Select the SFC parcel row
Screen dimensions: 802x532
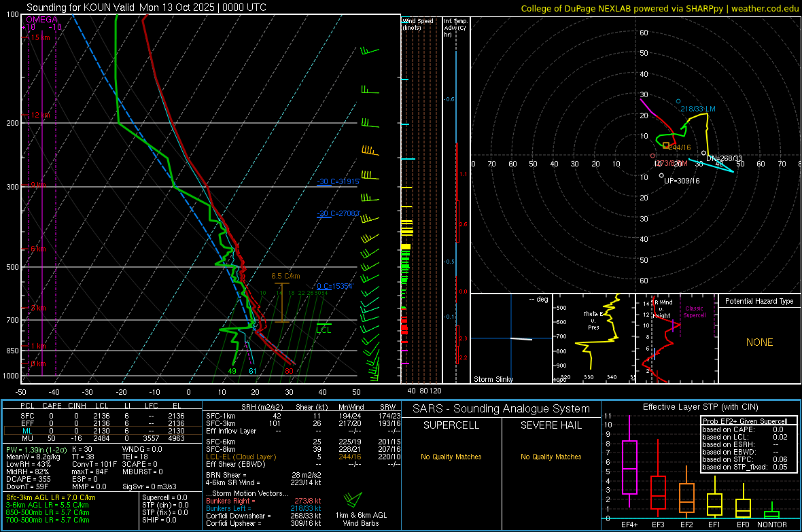pos(102,416)
